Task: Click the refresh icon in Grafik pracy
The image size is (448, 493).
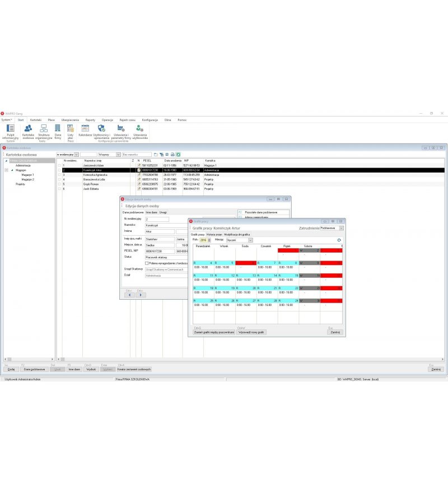Action: coord(339,240)
